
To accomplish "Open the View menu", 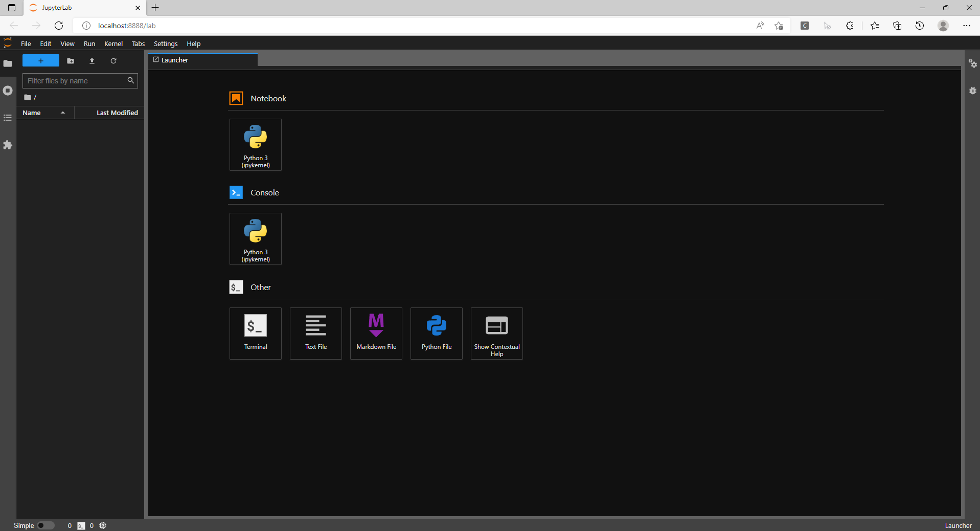I will click(x=67, y=43).
